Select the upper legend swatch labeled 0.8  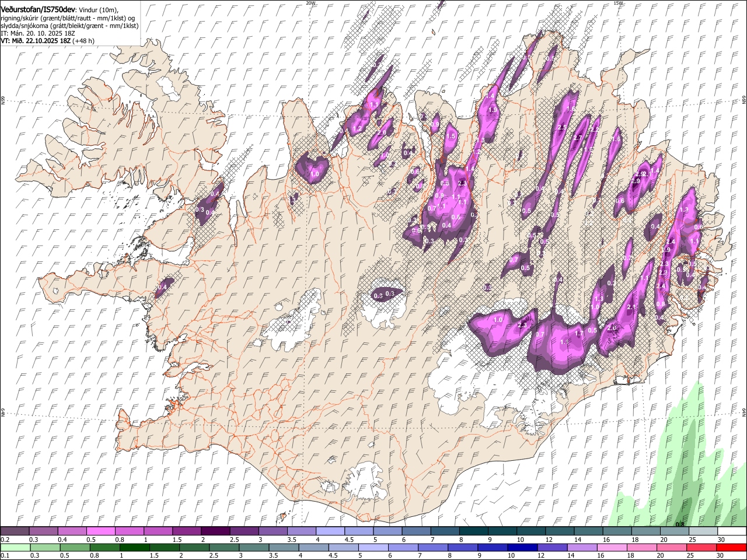pyautogui.click(x=129, y=531)
